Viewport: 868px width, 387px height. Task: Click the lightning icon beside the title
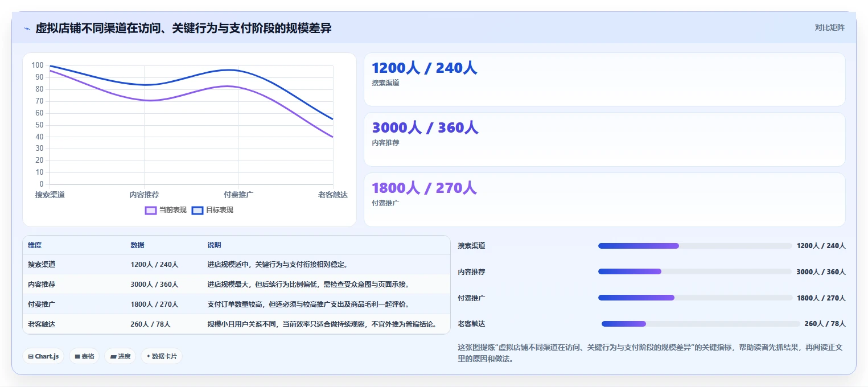[x=27, y=28]
